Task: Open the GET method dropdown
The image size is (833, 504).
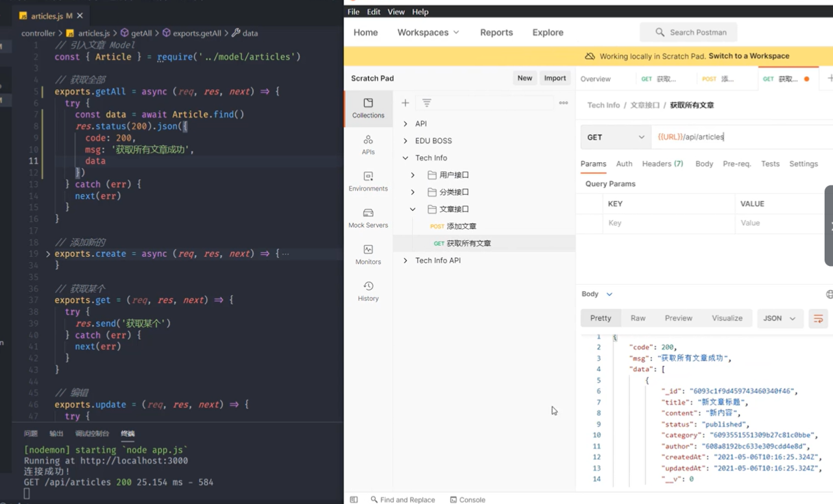Action: (x=616, y=137)
